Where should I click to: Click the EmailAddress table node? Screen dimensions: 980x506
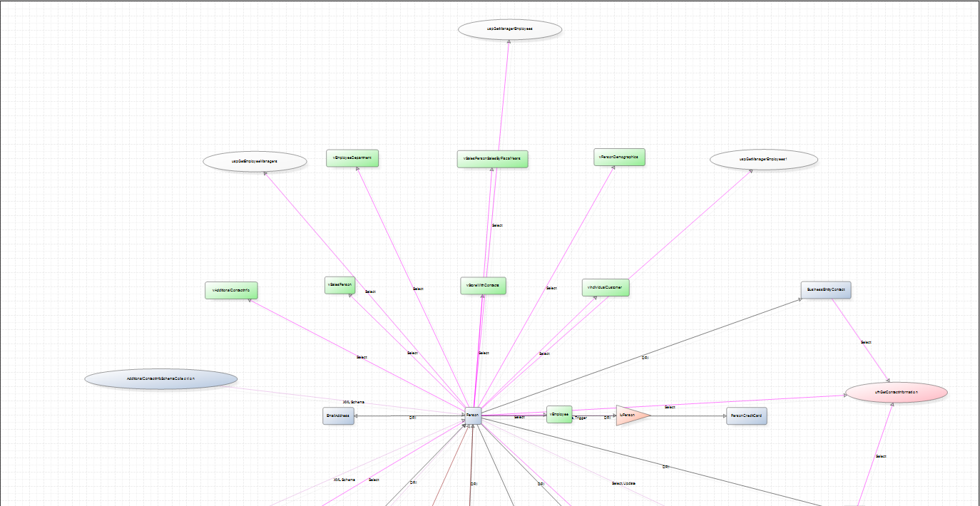tap(338, 415)
